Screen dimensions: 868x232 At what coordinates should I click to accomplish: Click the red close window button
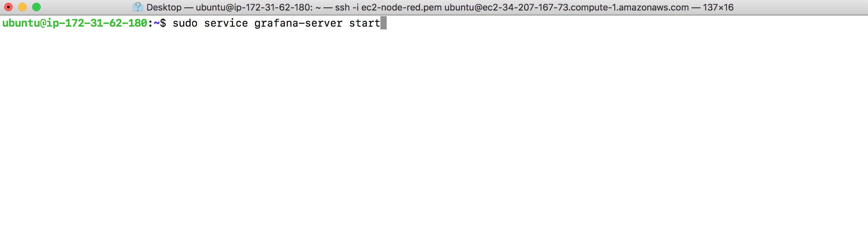(8, 7)
